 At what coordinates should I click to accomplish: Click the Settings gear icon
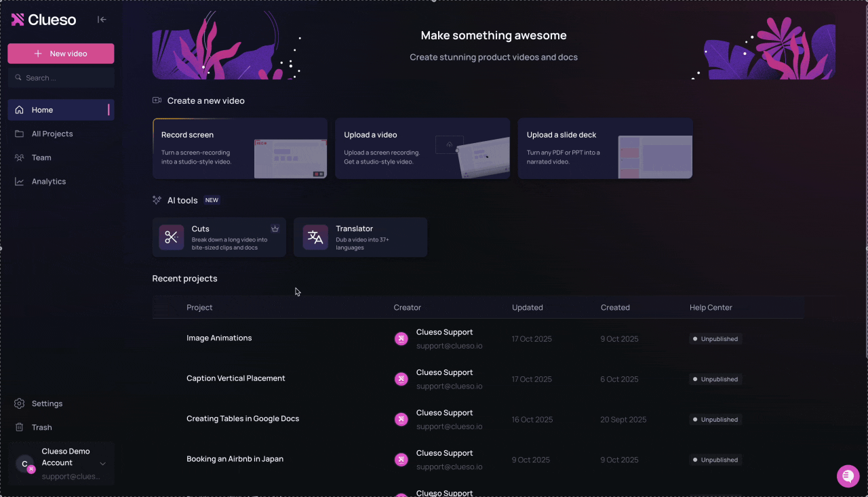19,403
